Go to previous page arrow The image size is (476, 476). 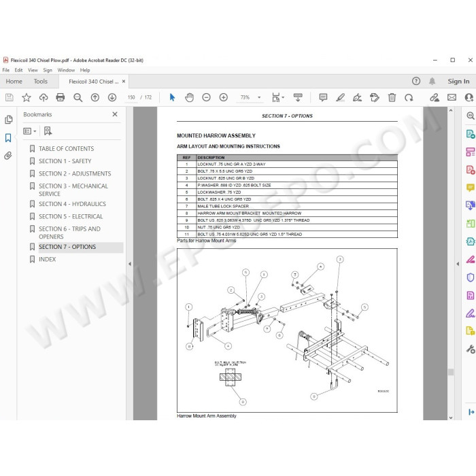tap(95, 97)
